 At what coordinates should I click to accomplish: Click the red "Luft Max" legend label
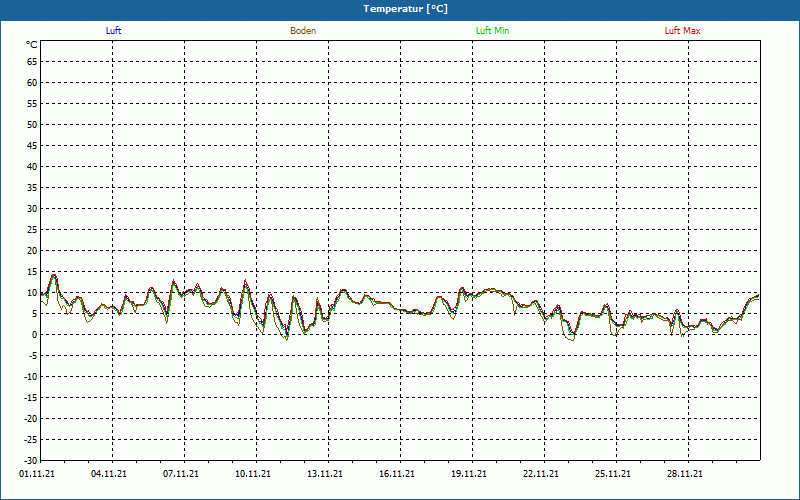pos(682,31)
